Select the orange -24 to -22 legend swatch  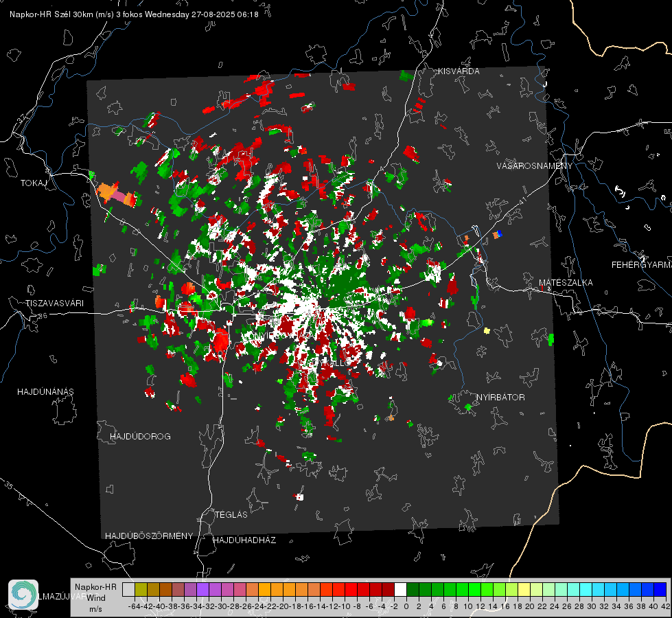click(265, 589)
